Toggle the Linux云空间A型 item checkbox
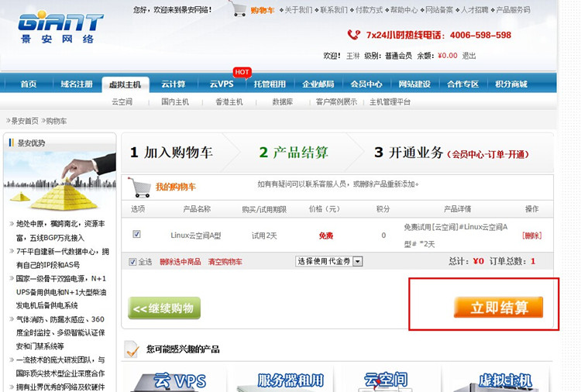The image size is (581, 392). click(137, 234)
